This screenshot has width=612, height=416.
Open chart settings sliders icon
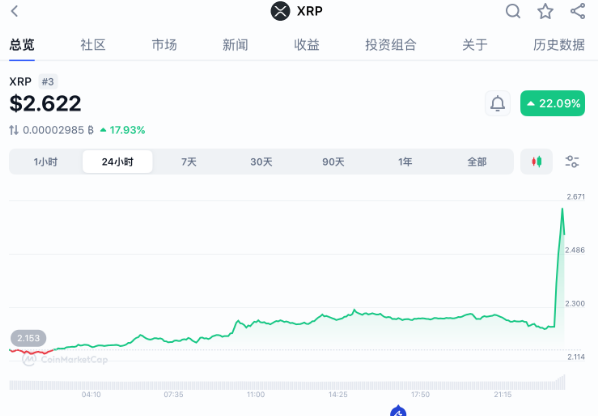(x=573, y=161)
